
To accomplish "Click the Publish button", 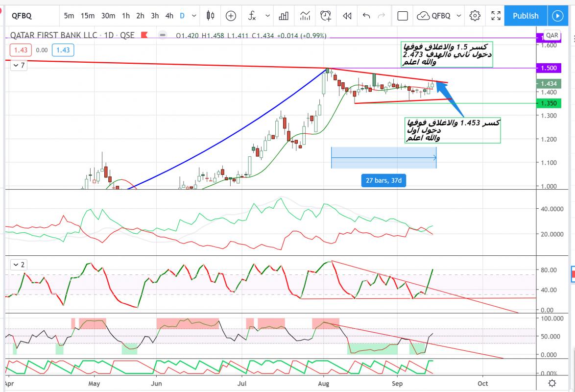I will [x=526, y=16].
